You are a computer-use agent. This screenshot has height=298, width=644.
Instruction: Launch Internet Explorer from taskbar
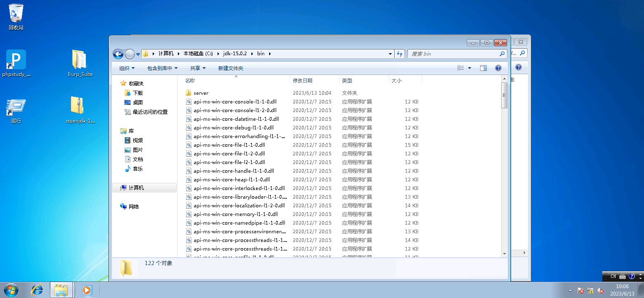pos(37,290)
